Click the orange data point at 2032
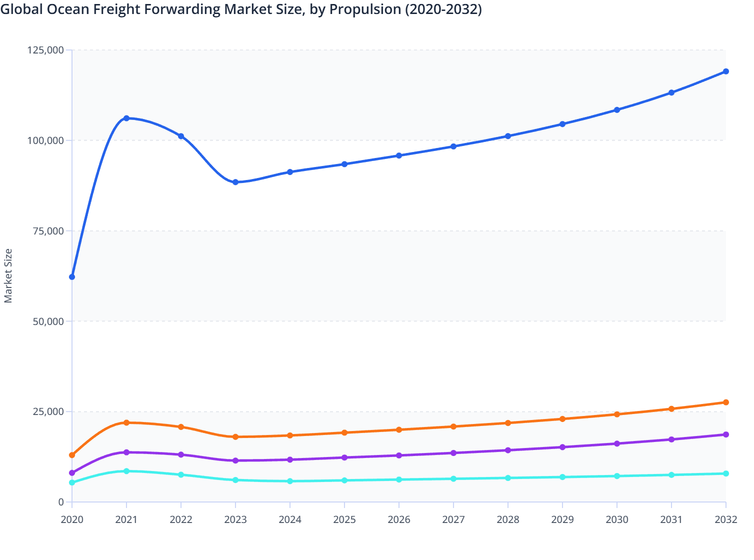Screen dimensions: 754x560 pyautogui.click(x=726, y=402)
